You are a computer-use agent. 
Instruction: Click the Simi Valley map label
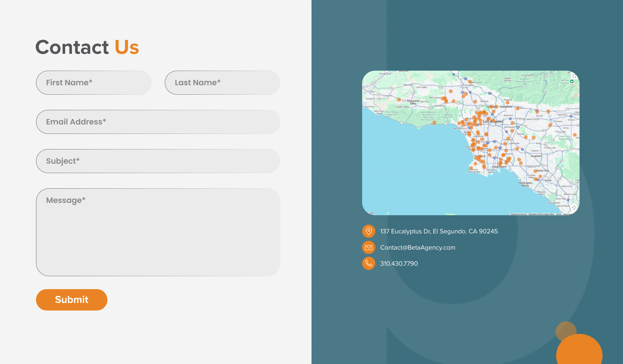point(422,87)
